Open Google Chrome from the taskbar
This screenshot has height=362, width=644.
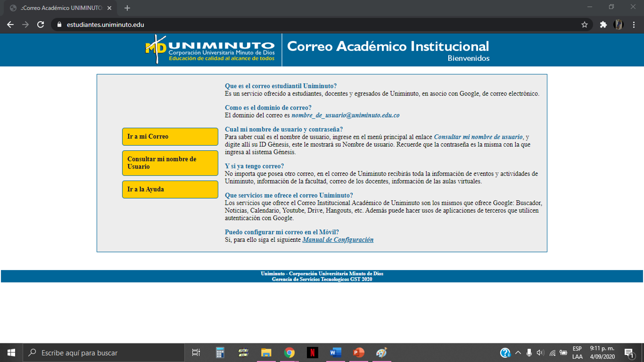[289, 352]
